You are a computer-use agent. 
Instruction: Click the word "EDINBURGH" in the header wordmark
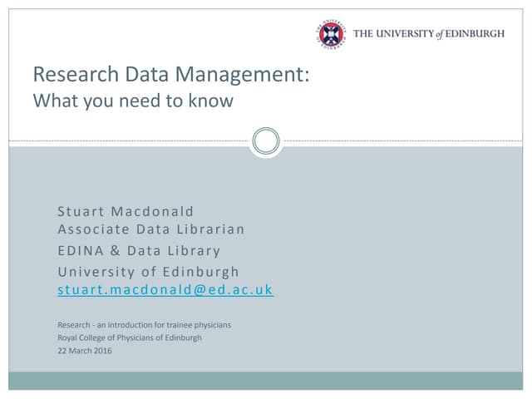475,33
